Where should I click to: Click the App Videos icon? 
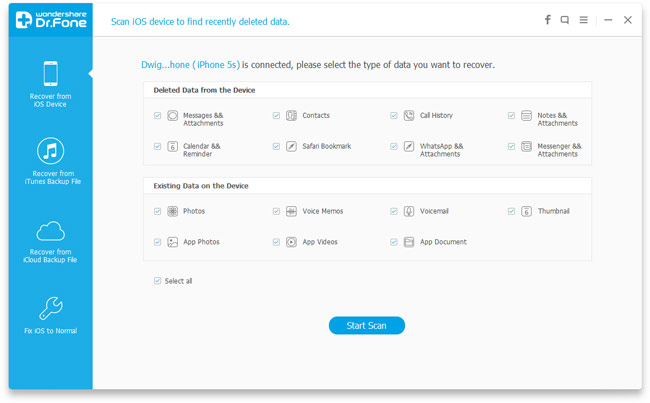tap(291, 242)
